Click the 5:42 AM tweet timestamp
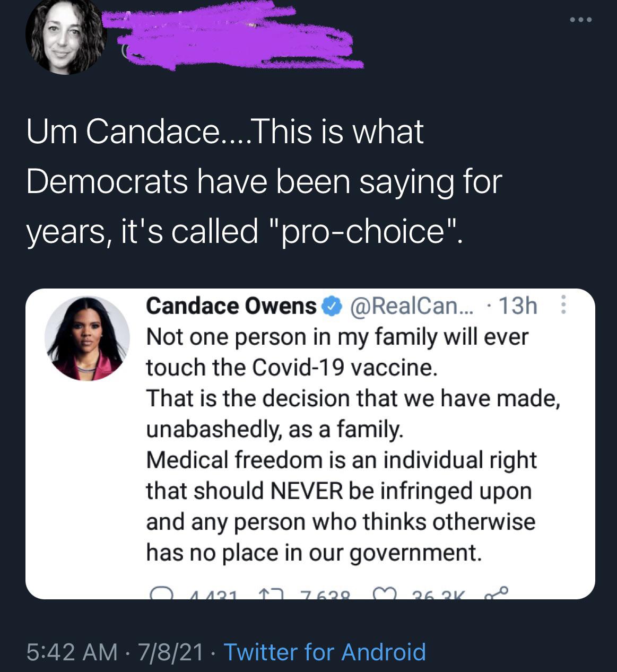The image size is (617, 672). point(72,652)
